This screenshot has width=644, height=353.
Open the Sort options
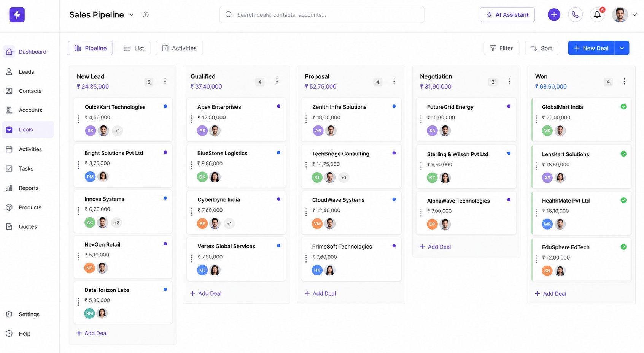coord(542,48)
